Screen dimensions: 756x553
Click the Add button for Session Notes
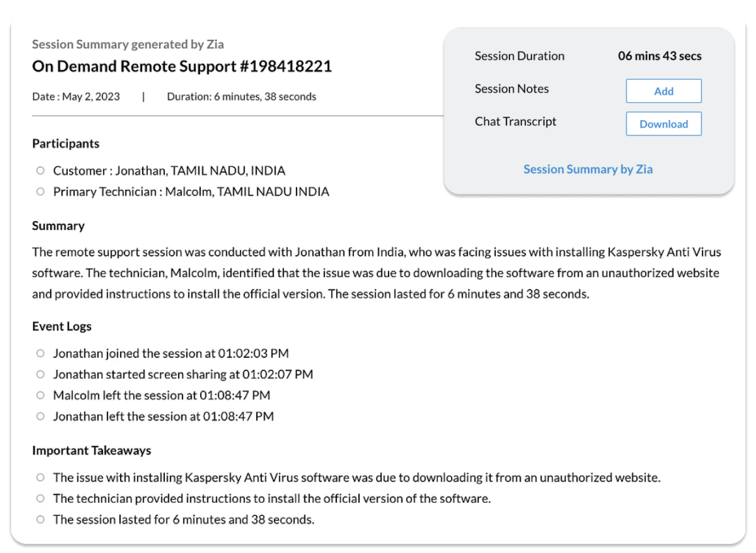[663, 91]
